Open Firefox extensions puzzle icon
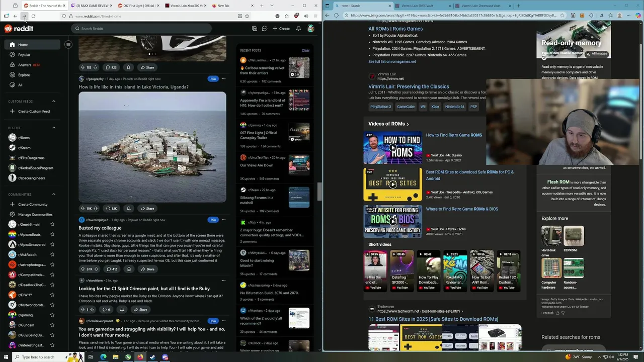 click(x=286, y=16)
